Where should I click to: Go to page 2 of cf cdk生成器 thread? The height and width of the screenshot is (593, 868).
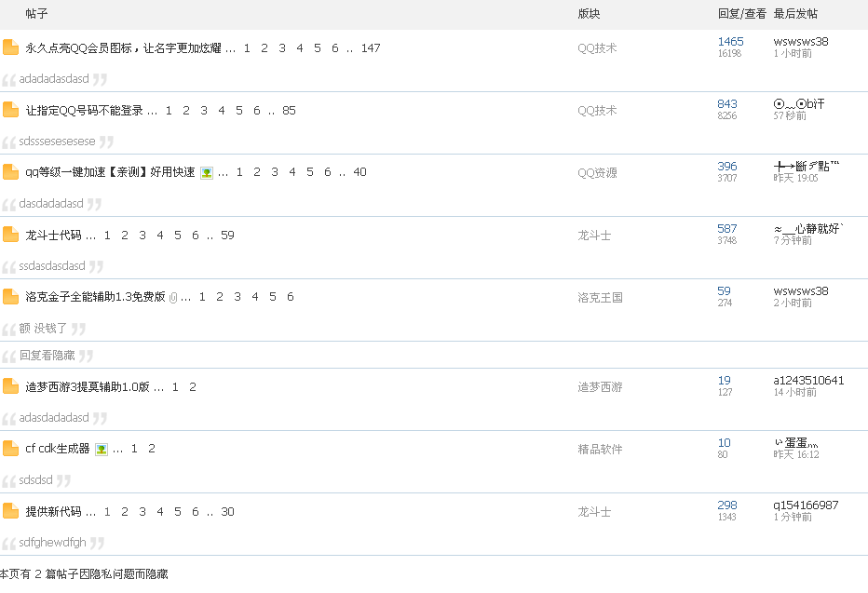[152, 449]
